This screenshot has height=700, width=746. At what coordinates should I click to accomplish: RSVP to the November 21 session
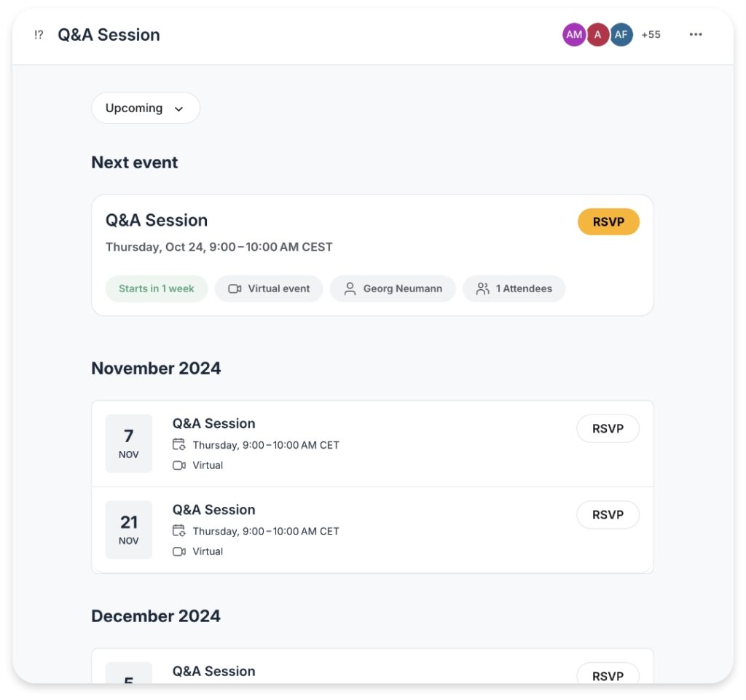pyautogui.click(x=608, y=514)
